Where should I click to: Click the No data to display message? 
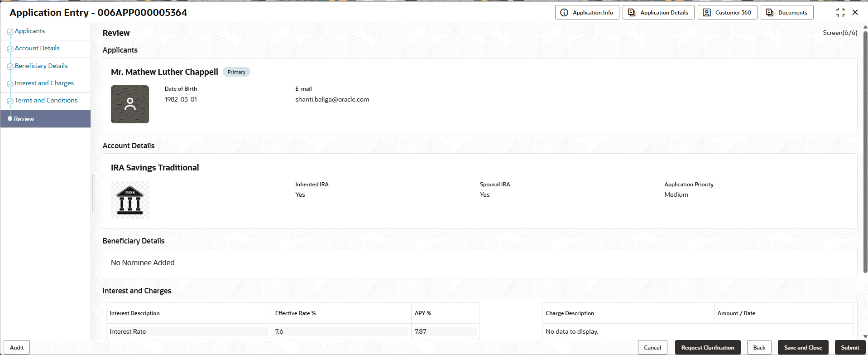coord(572,331)
